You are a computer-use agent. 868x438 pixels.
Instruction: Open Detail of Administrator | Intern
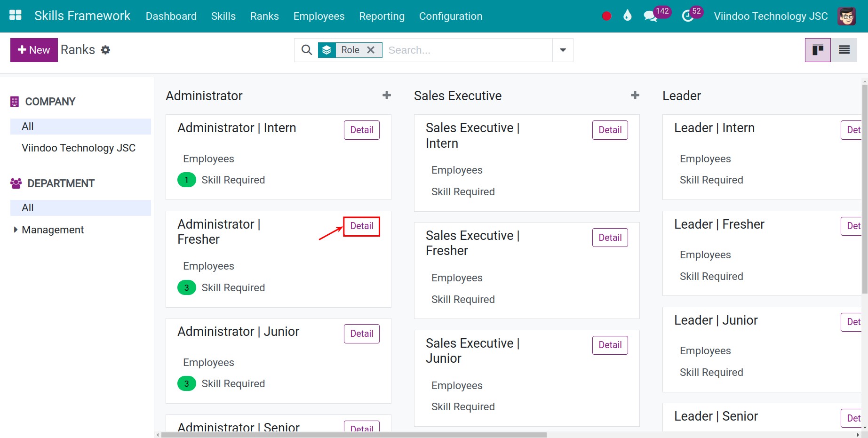(x=362, y=130)
